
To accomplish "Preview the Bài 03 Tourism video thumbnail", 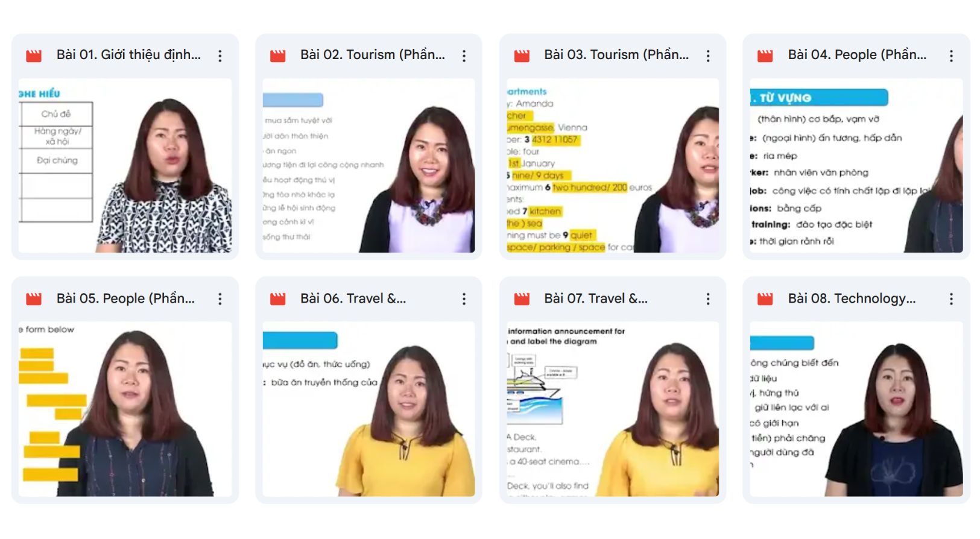I will (612, 165).
